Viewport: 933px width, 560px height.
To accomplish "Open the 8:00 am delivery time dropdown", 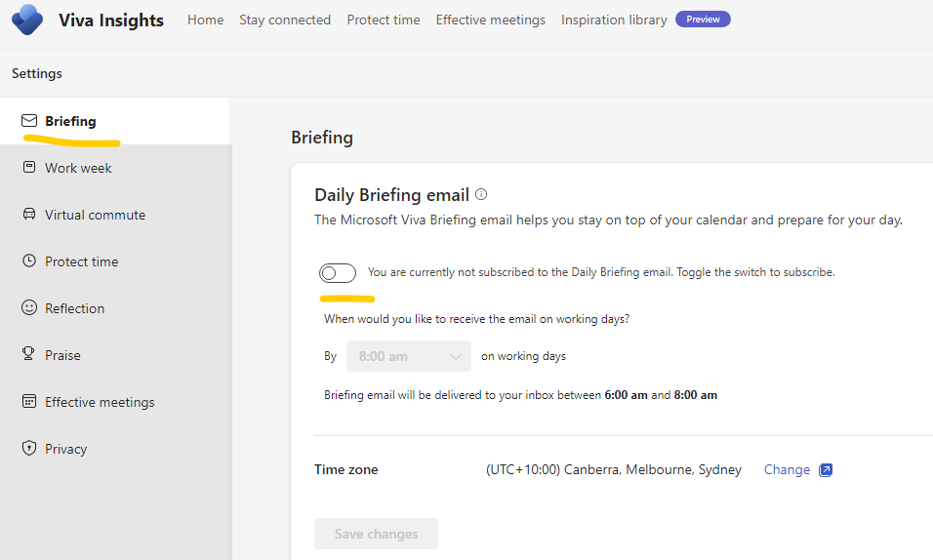I will (409, 356).
